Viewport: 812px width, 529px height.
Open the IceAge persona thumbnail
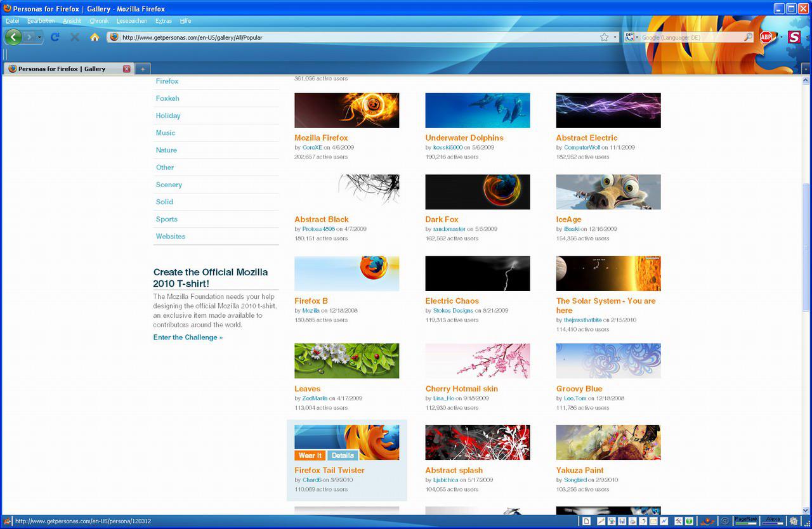click(x=608, y=192)
